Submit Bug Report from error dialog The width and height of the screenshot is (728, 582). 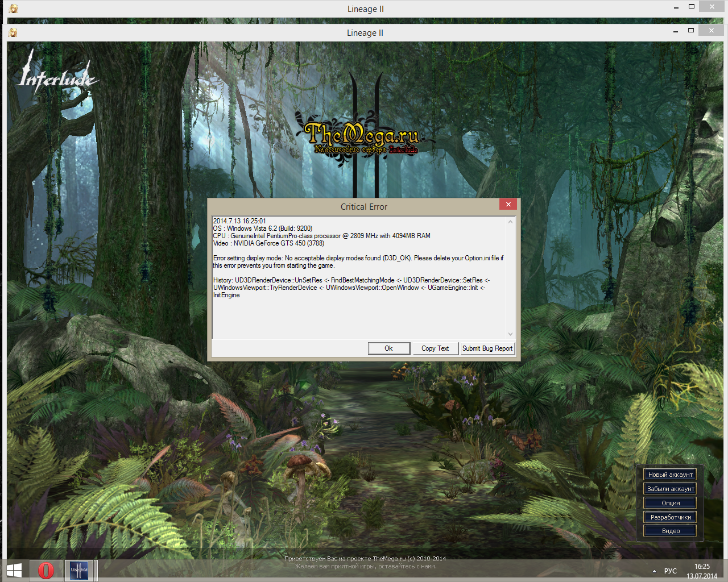(x=487, y=348)
